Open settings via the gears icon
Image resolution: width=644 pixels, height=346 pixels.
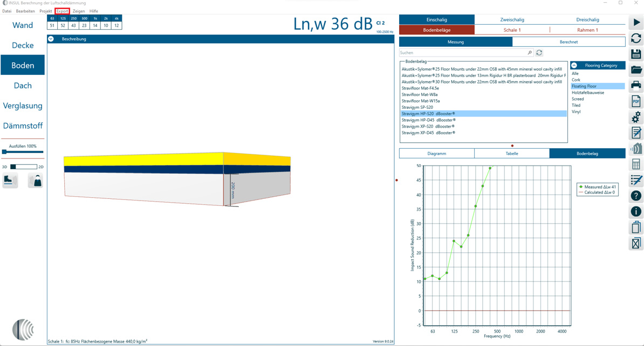coord(636,117)
